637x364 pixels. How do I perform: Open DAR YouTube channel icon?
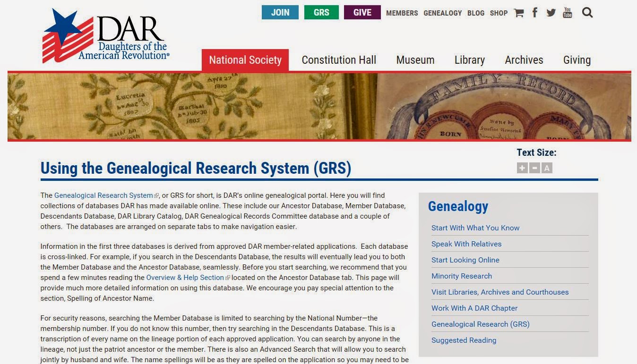coord(568,12)
